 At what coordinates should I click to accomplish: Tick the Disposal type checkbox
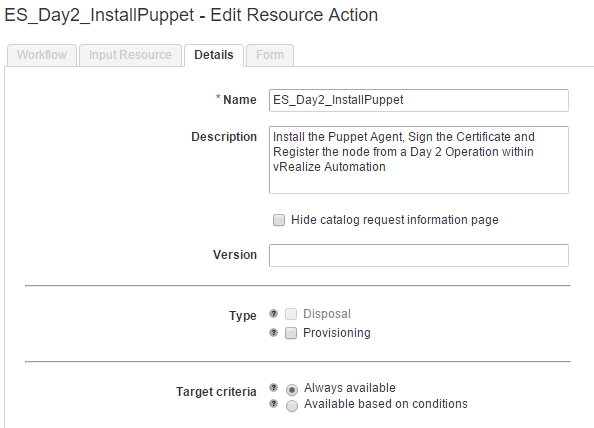coord(291,314)
